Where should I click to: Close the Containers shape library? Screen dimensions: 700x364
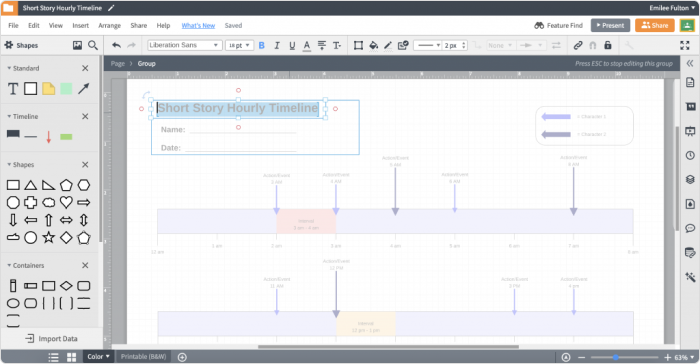pos(85,265)
